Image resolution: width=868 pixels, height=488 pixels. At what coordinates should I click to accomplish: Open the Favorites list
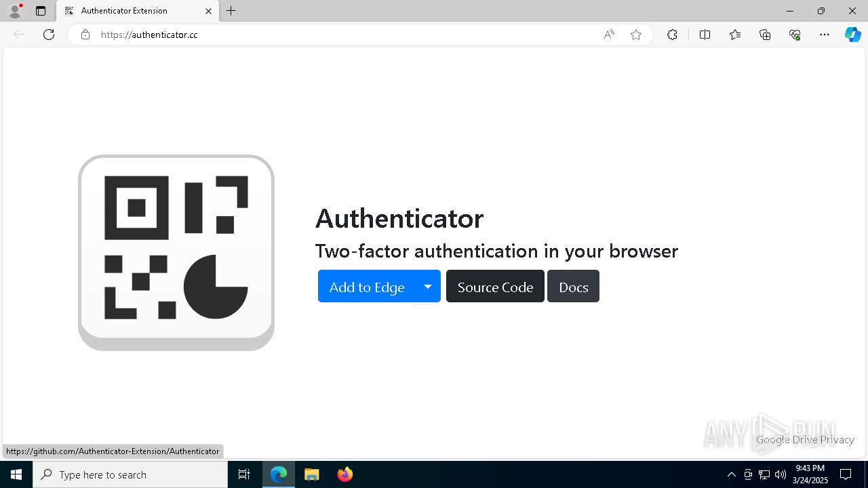(x=735, y=35)
